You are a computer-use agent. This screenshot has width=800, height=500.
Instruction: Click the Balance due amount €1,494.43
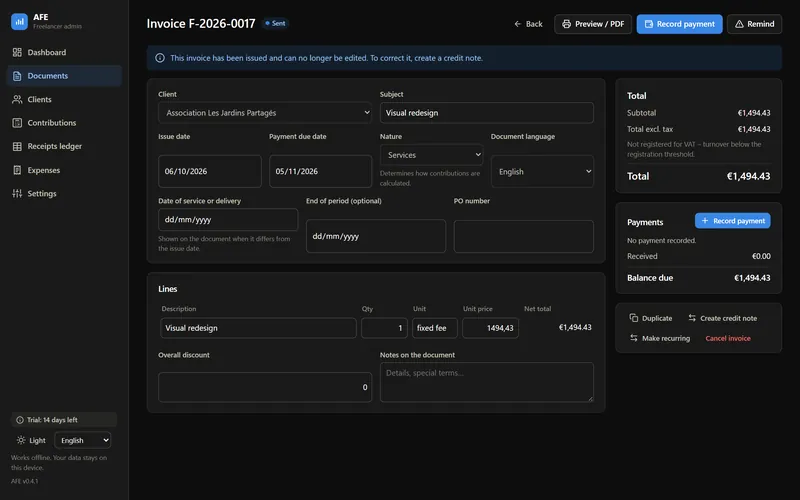[752, 278]
